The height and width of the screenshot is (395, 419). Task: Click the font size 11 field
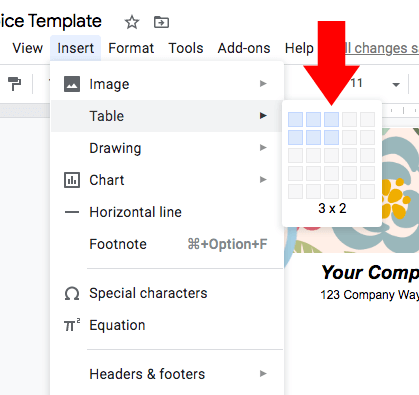(x=357, y=83)
